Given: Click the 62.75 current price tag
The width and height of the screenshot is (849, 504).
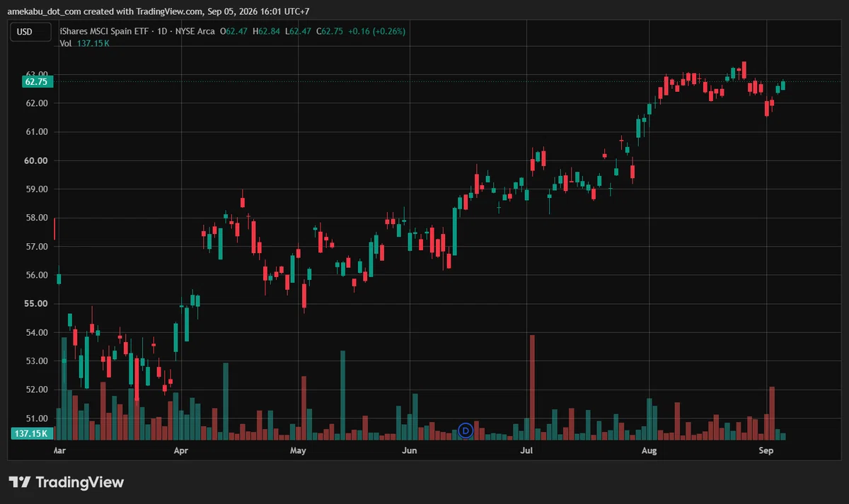Looking at the screenshot, I should [35, 81].
